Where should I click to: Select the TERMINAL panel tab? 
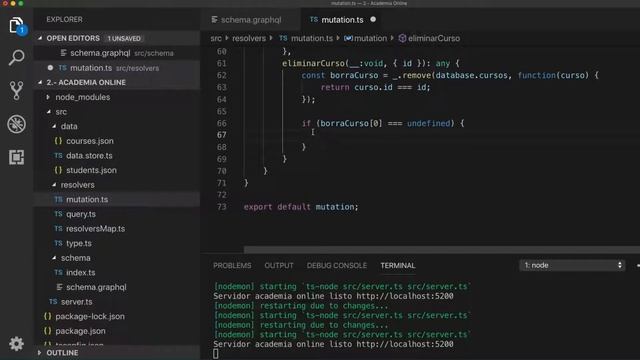click(398, 265)
